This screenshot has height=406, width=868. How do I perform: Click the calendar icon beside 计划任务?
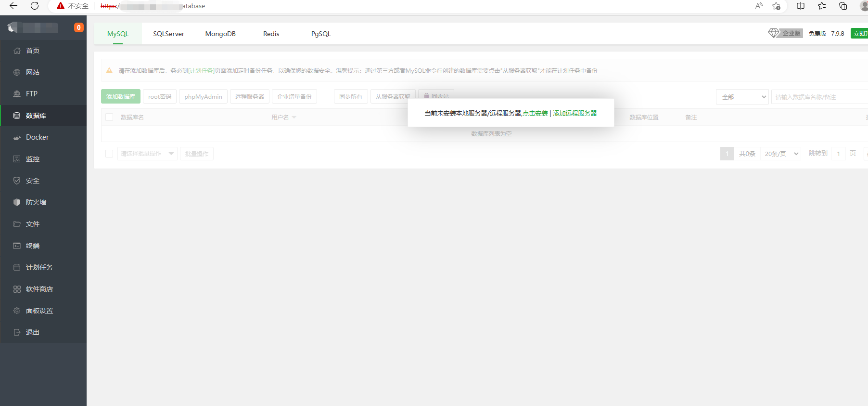(17, 267)
